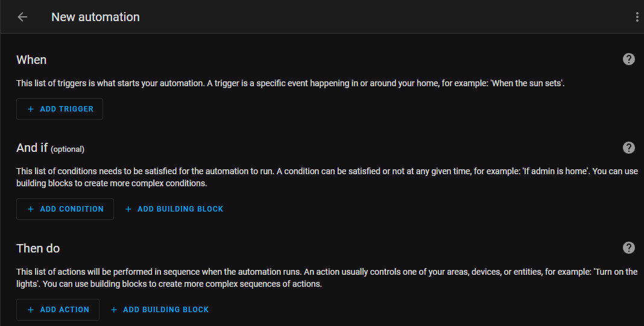The width and height of the screenshot is (644, 326).
Task: Click the plus icon beside Add Condition
Action: point(31,209)
